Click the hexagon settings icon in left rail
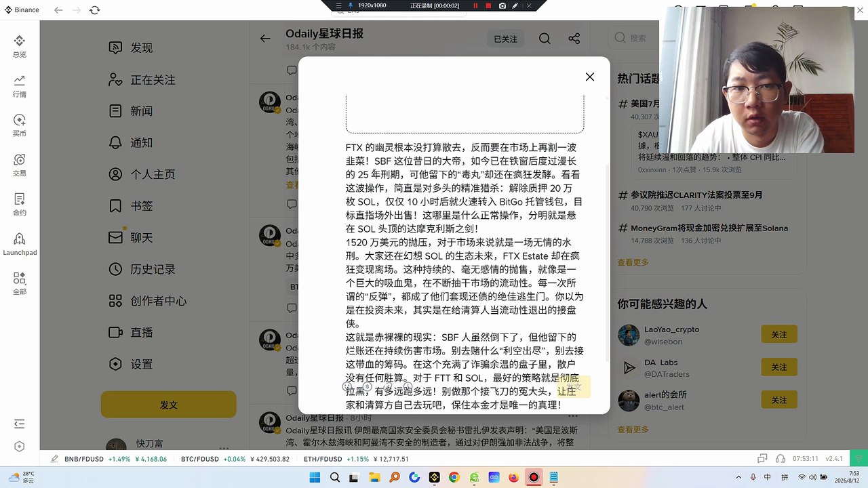868x488 pixels. click(19, 446)
